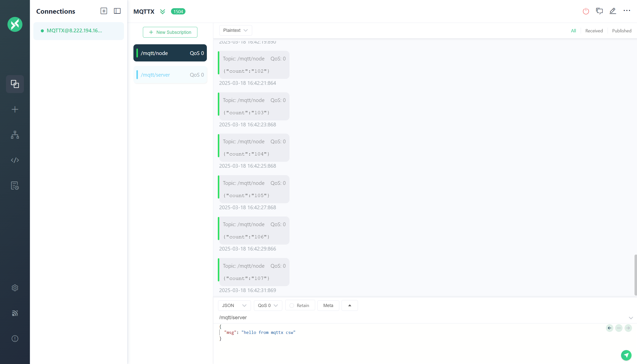The image size is (637, 364).
Task: Switch to the Received messages tab
Action: pos(594,31)
